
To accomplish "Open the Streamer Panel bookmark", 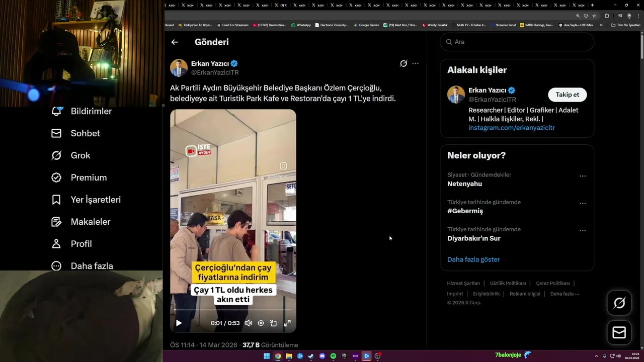I will [503, 25].
